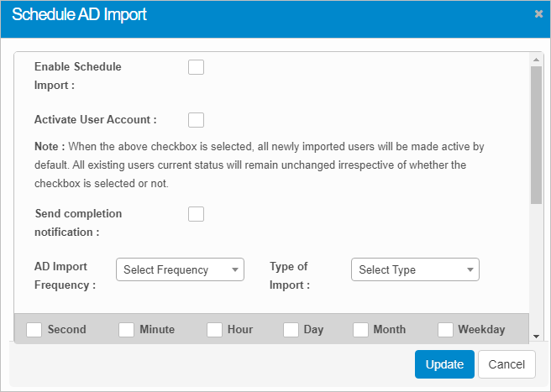
Task: Tick the Weekday checkbox
Action: 445,330
